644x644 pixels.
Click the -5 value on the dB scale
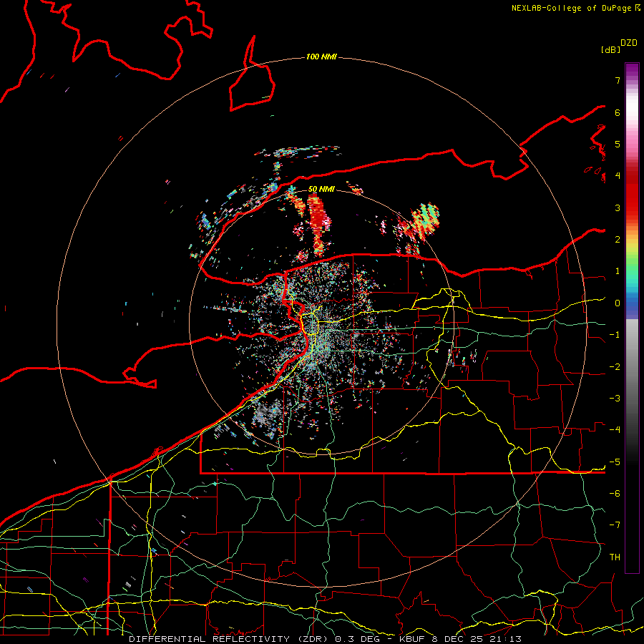pos(615,462)
